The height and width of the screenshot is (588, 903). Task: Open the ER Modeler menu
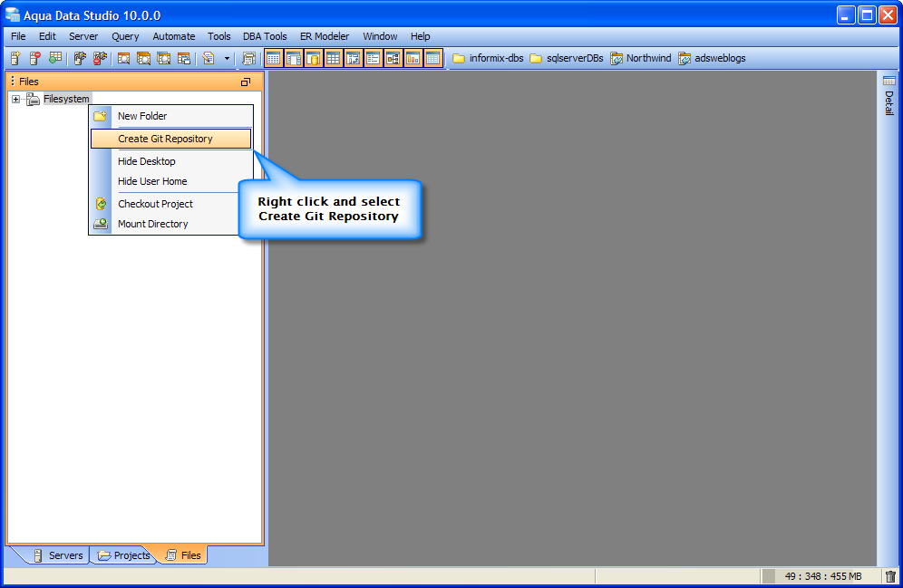325,36
